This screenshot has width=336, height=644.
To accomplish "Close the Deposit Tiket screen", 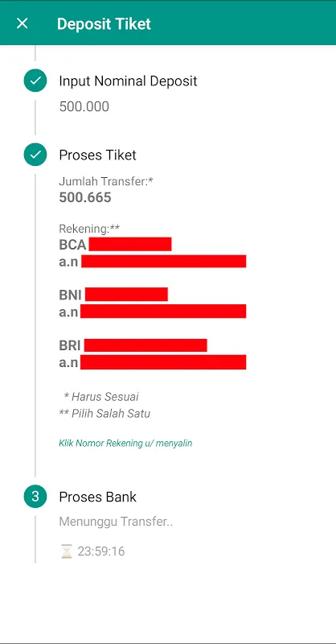I will click(x=22, y=23).
